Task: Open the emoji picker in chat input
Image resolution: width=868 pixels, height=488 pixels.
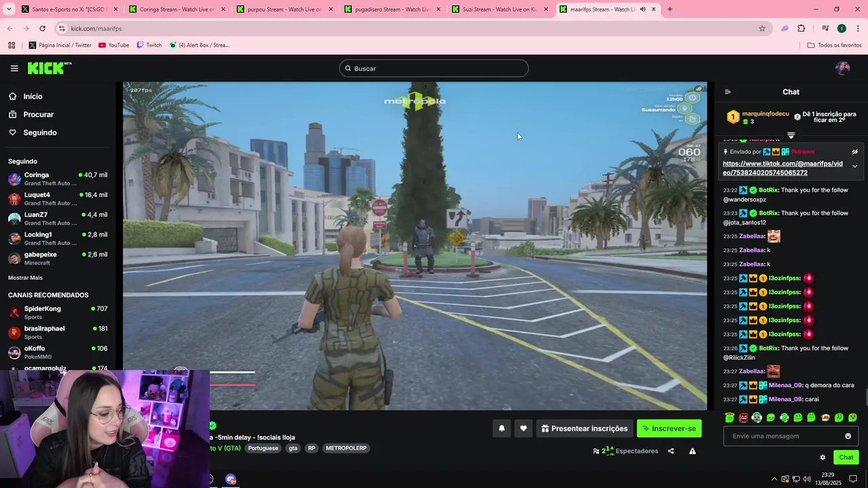Action: coord(848,436)
